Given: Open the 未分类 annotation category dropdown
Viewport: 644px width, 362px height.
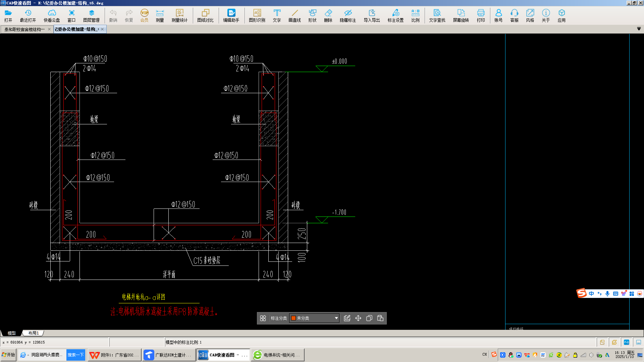Looking at the screenshot, I should [x=314, y=318].
